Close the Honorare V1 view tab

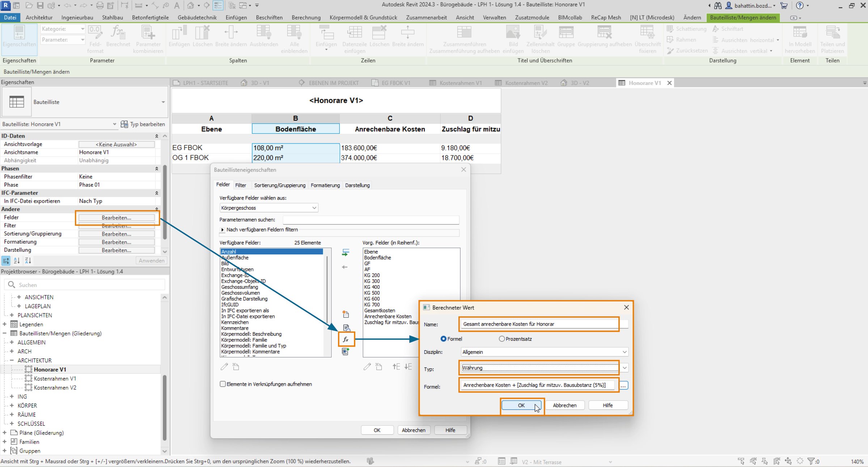pos(669,83)
